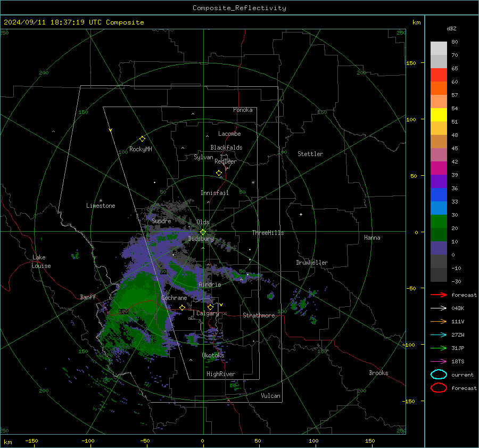479x448 pixels.
Task: Click the dBZ legend heading
Action: tap(451, 29)
